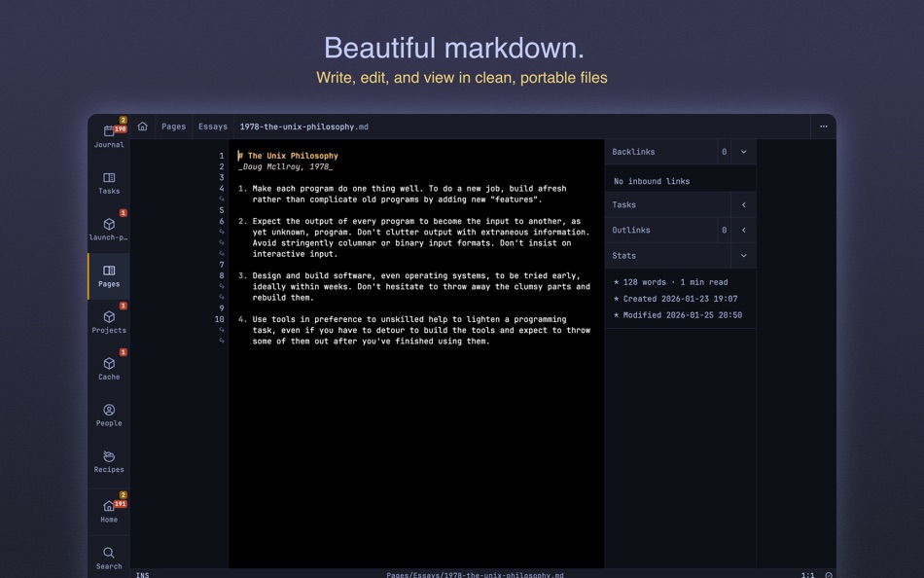Open the Projects section in sidebar
924x578 pixels.
109,322
